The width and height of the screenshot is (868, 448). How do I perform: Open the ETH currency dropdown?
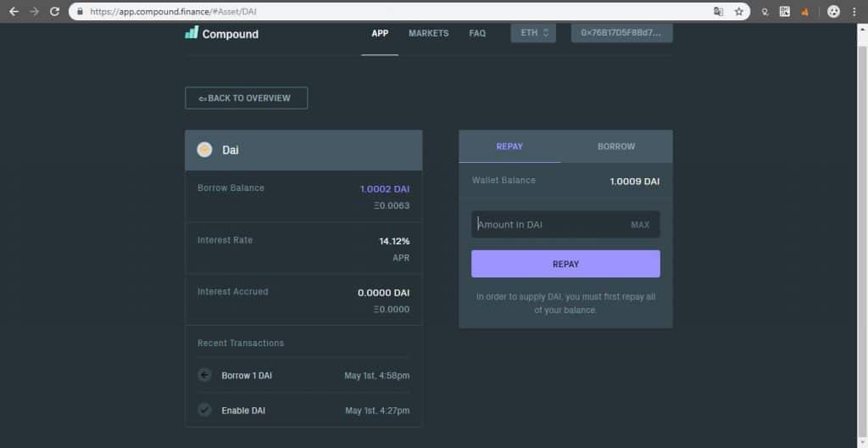[533, 33]
